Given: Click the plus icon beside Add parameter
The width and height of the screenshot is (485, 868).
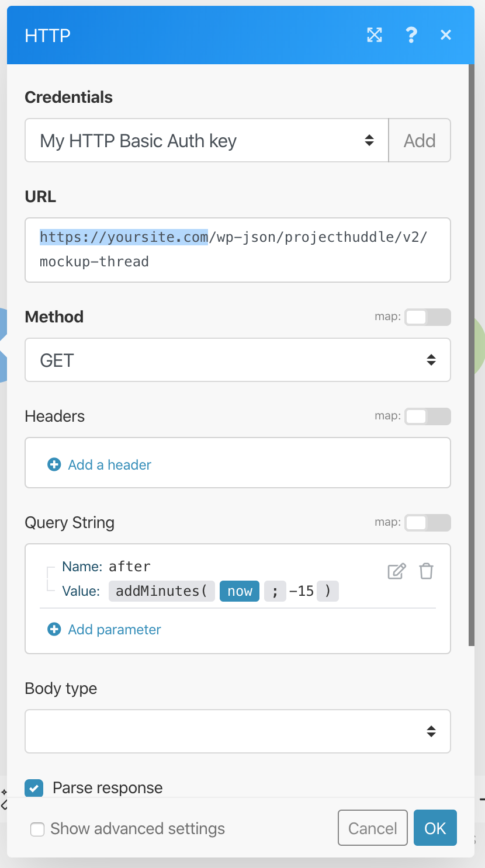Looking at the screenshot, I should click(x=54, y=630).
